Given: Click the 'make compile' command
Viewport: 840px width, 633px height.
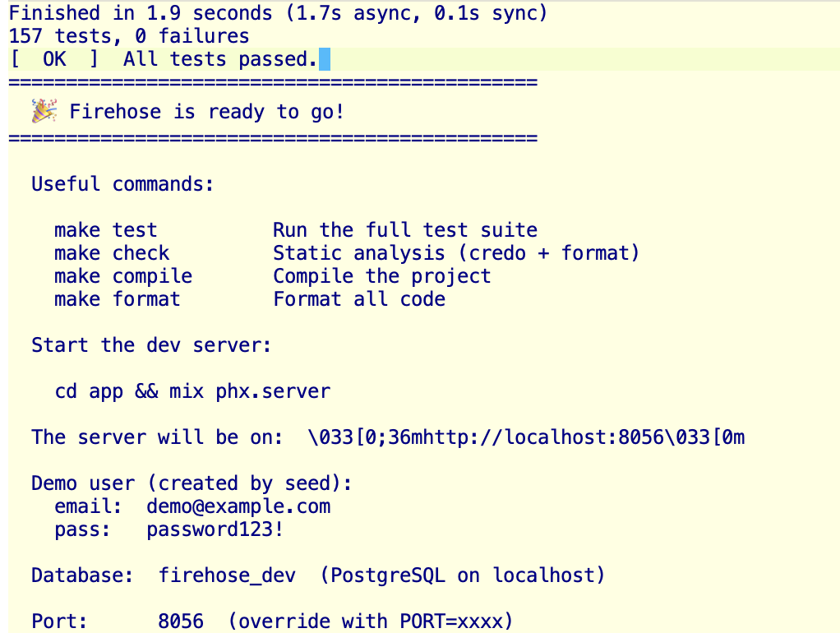Looking at the screenshot, I should click(x=123, y=276).
